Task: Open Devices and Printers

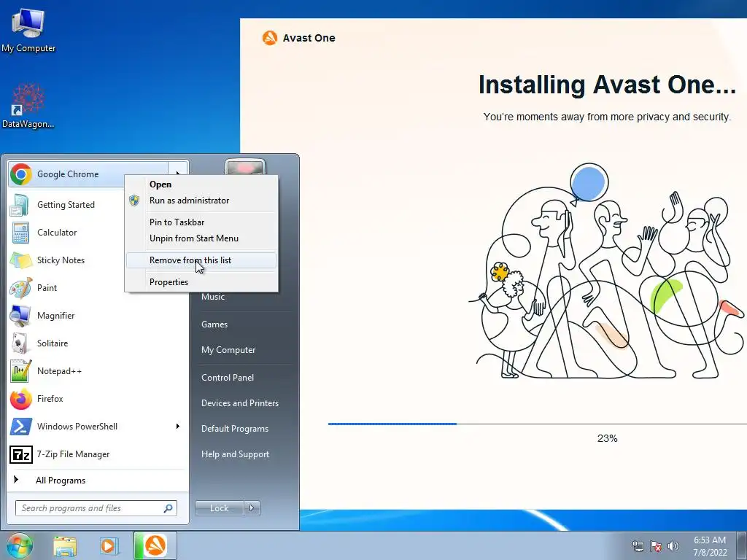Action: tap(239, 403)
